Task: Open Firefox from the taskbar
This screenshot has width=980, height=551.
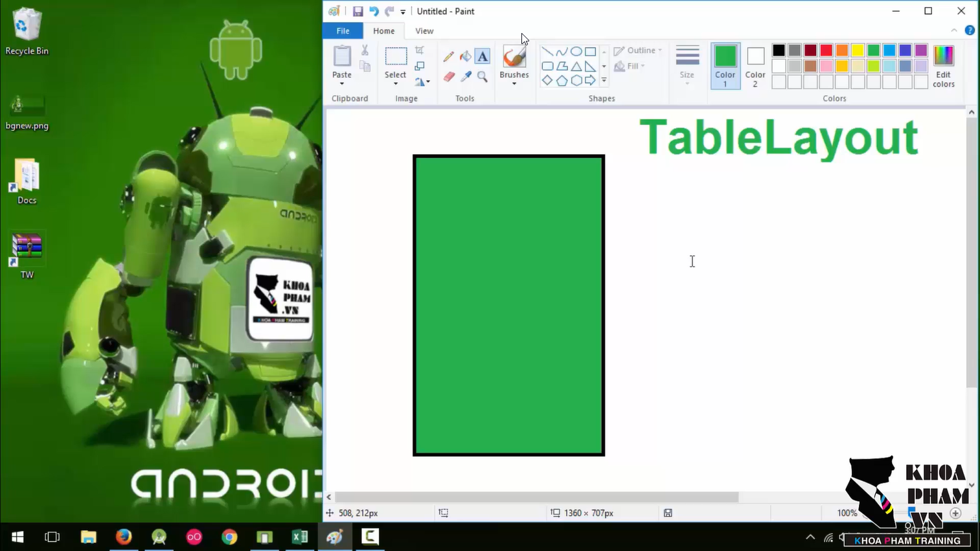Action: (124, 537)
